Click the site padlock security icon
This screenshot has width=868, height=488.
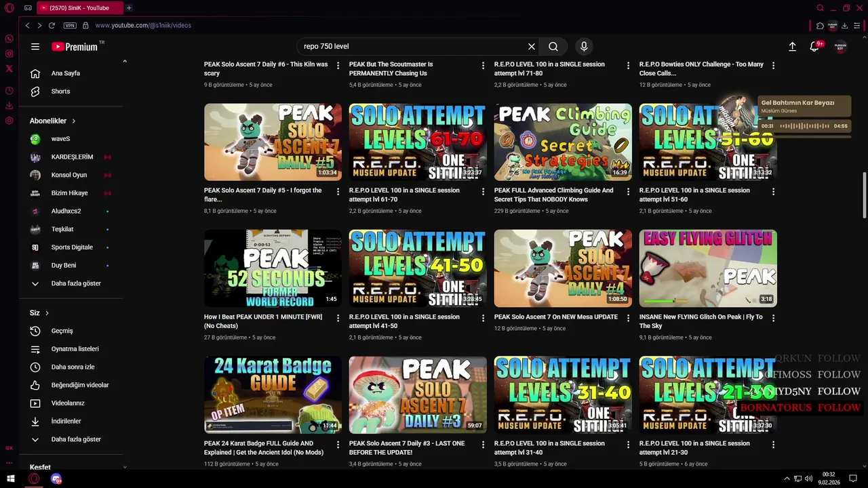(85, 25)
